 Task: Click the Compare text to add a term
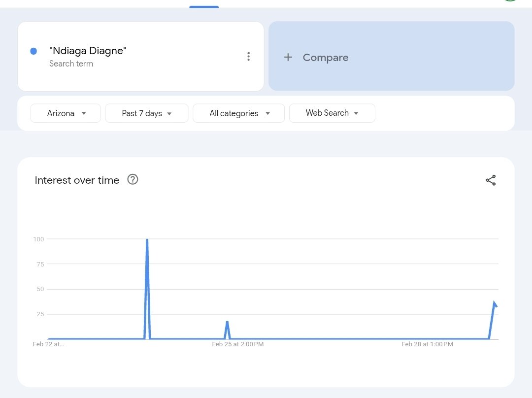click(326, 58)
